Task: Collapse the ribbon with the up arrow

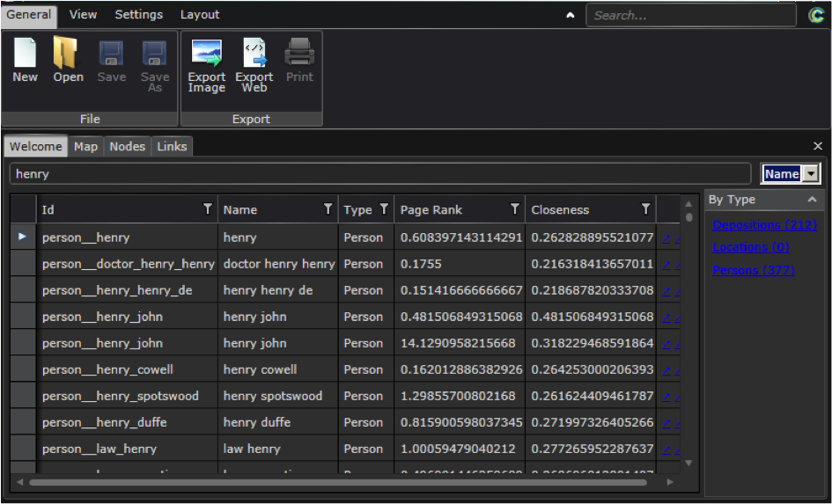Action: pyautogui.click(x=571, y=15)
